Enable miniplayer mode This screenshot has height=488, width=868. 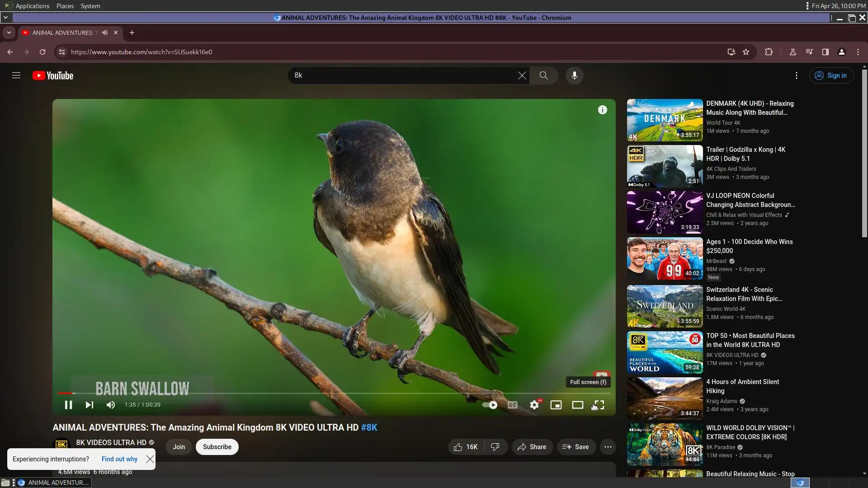[x=556, y=405]
